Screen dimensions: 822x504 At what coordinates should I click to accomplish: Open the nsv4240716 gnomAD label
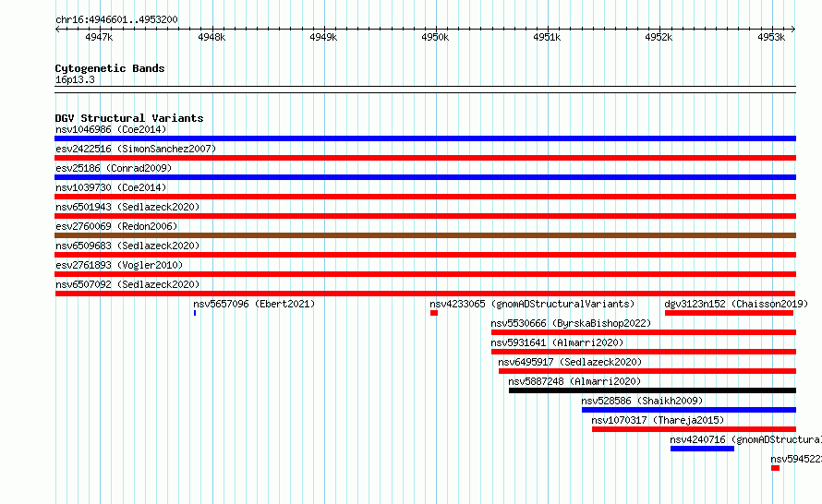tap(746, 439)
